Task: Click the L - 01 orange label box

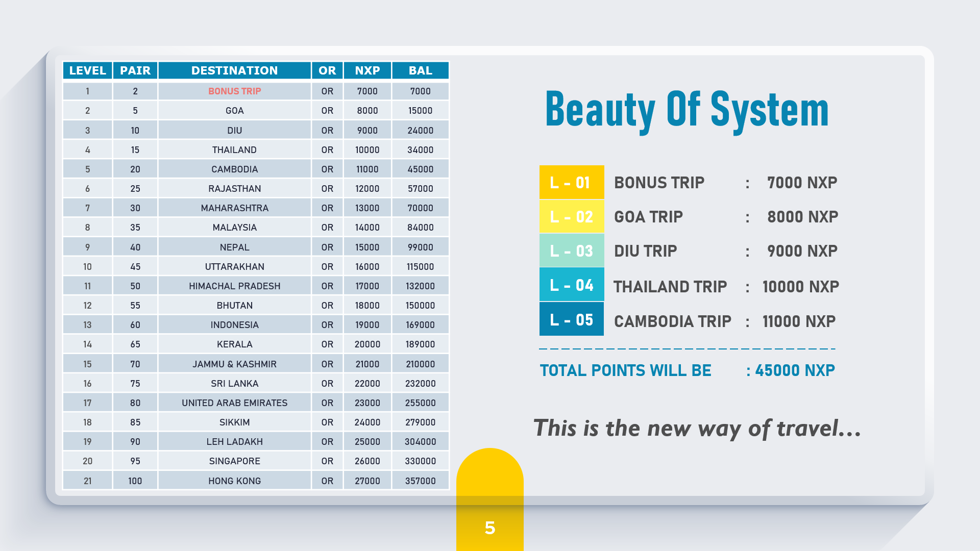Action: pyautogui.click(x=572, y=182)
